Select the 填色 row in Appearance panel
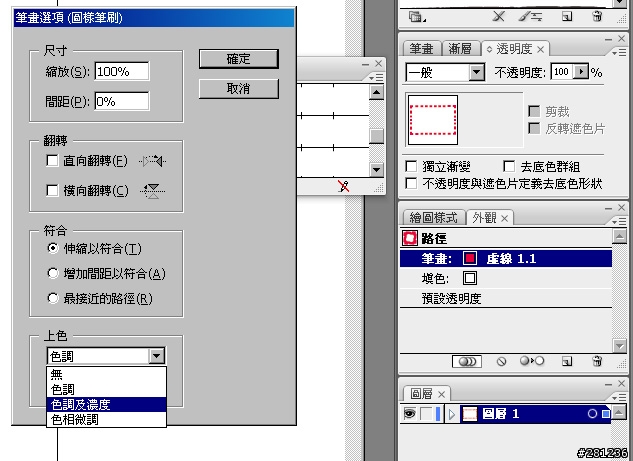Screen dimensions: 633x461 (506, 278)
